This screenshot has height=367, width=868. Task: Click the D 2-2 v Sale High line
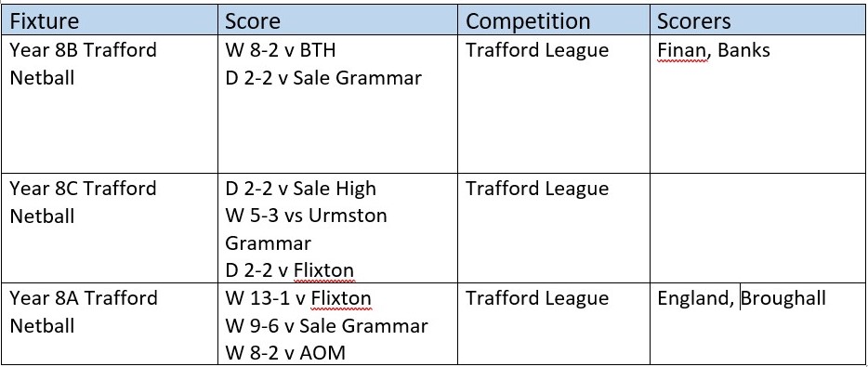click(300, 189)
